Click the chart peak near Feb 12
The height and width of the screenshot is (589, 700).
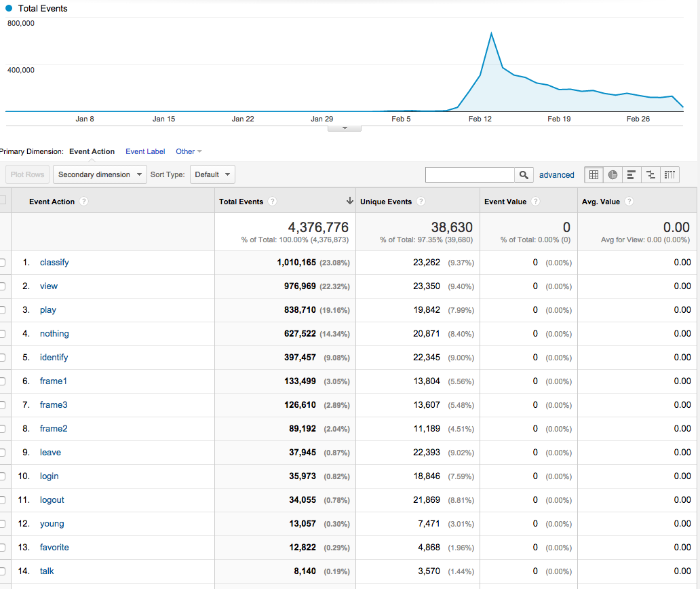[x=492, y=33]
